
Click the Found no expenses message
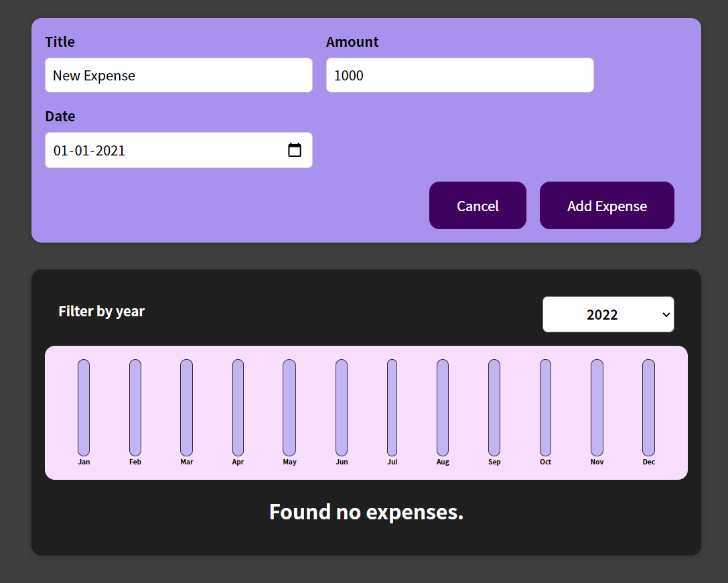click(366, 512)
